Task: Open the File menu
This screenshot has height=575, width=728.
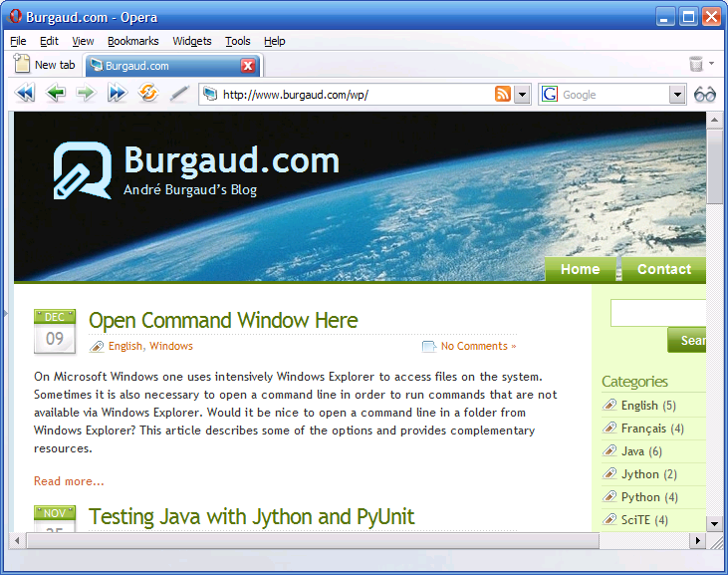Action: click(18, 41)
